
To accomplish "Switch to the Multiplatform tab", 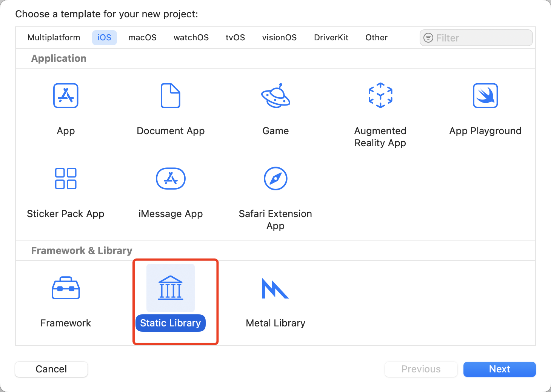I will pyautogui.click(x=54, y=38).
